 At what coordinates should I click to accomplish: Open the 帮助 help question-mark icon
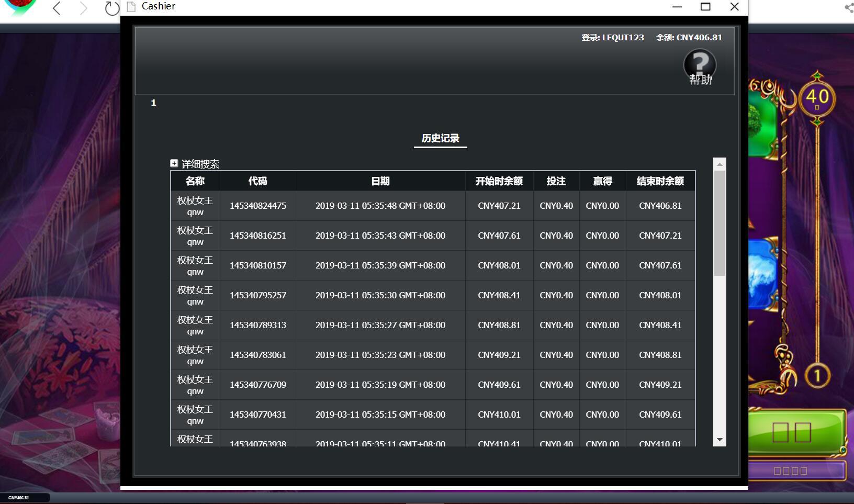click(x=700, y=66)
